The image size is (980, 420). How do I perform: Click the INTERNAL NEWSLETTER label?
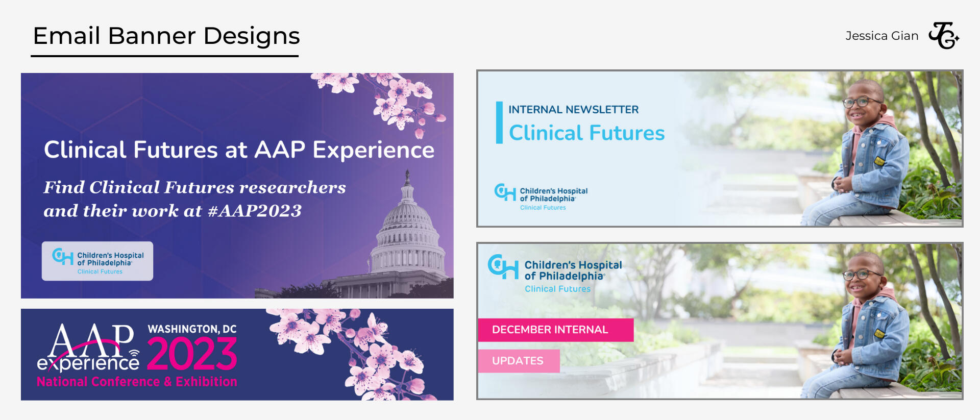pyautogui.click(x=573, y=110)
